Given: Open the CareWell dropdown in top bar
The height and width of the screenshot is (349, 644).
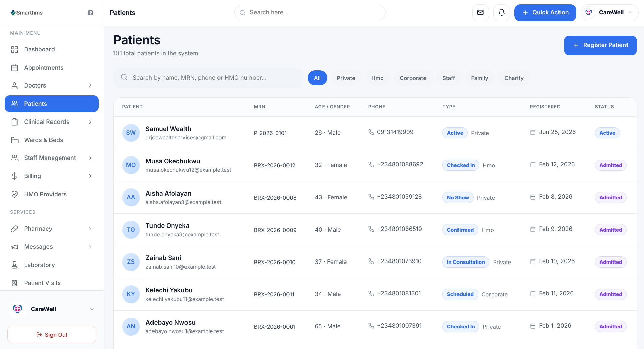Looking at the screenshot, I should point(609,13).
